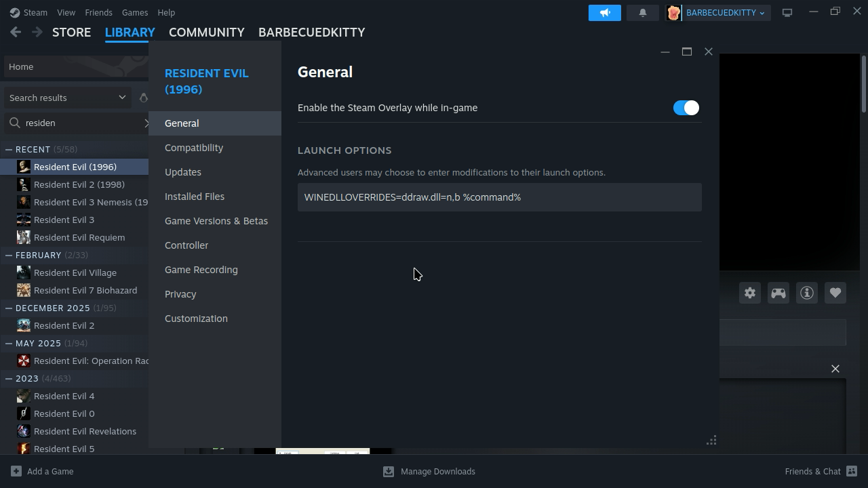Click the back navigation arrow

tap(16, 32)
